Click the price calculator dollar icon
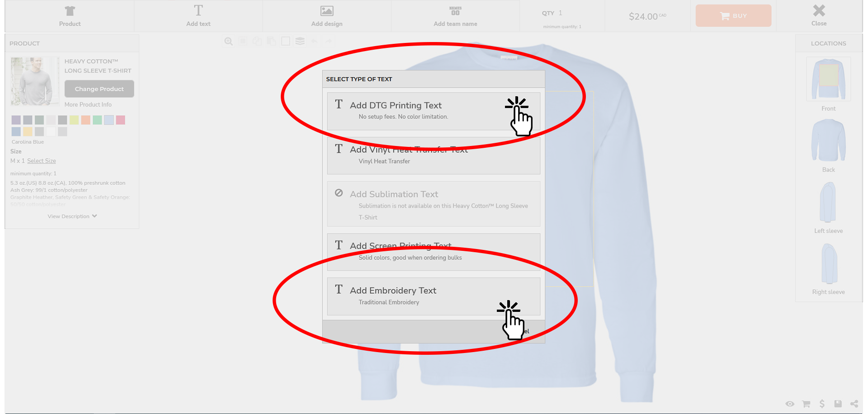 pos(822,404)
